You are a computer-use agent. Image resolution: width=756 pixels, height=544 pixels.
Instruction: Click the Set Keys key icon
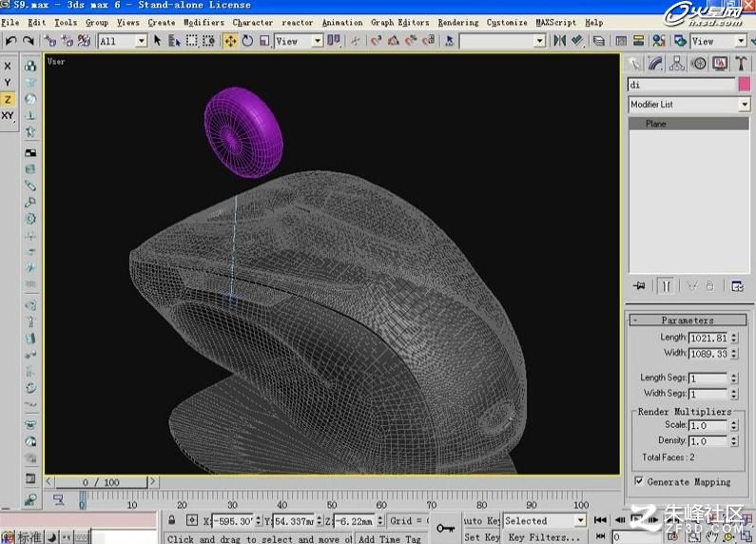[x=445, y=529]
